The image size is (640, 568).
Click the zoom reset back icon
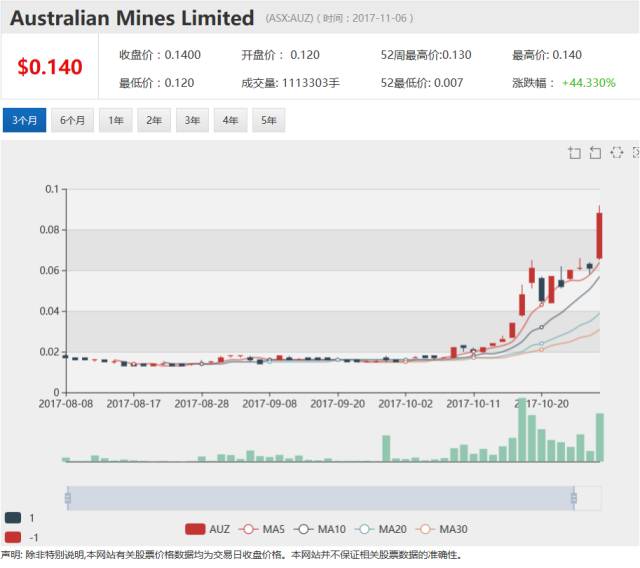596,153
